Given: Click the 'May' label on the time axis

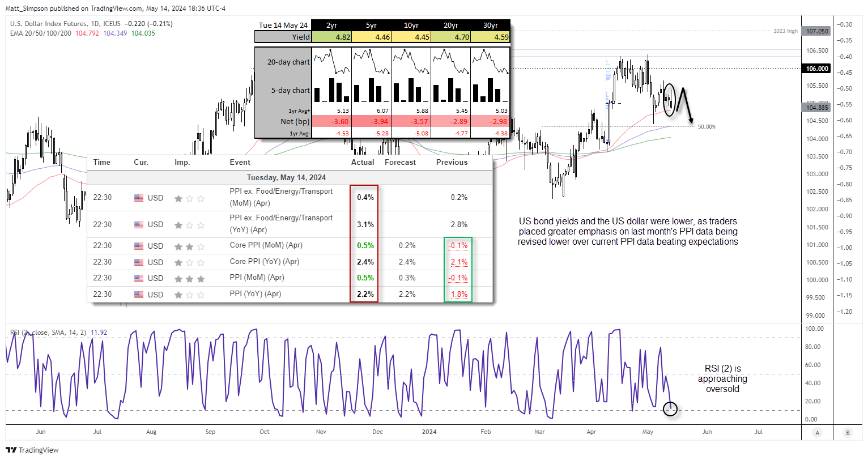Looking at the screenshot, I should pos(648,432).
